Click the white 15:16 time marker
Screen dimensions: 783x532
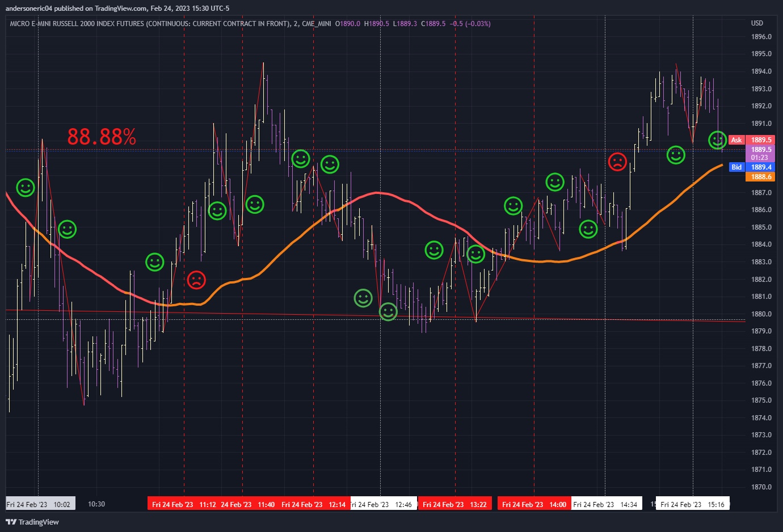click(x=693, y=504)
